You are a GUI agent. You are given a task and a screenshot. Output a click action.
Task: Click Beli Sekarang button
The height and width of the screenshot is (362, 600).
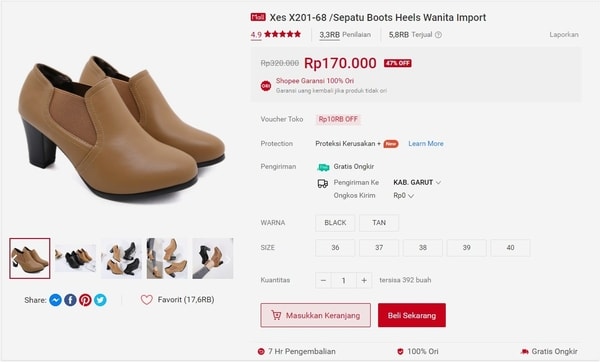point(412,315)
